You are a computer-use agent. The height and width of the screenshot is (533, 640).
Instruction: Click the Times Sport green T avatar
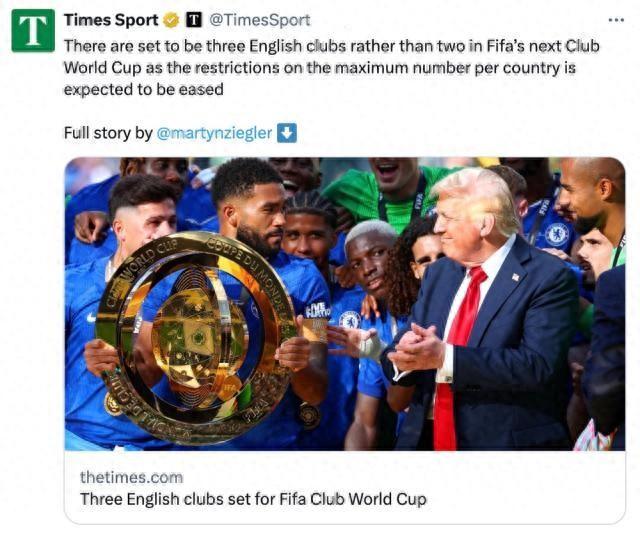pyautogui.click(x=33, y=30)
